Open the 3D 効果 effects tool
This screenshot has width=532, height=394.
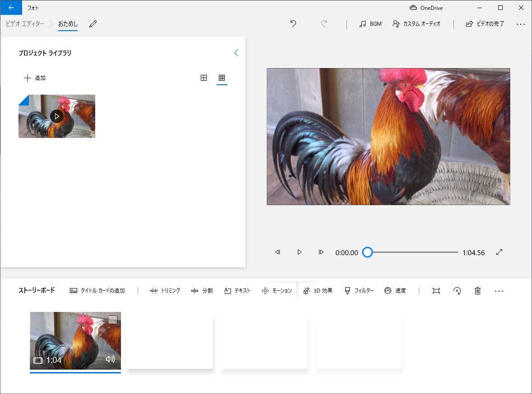(318, 291)
